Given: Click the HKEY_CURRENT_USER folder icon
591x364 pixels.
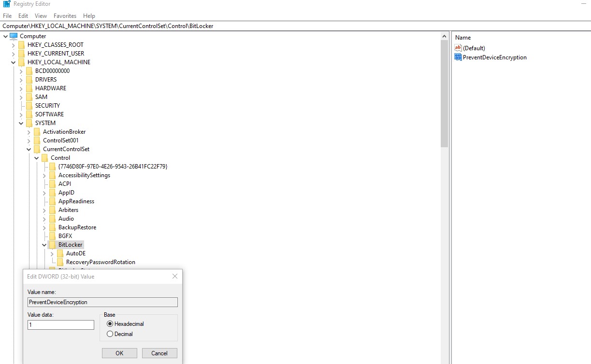Looking at the screenshot, I should coord(21,54).
